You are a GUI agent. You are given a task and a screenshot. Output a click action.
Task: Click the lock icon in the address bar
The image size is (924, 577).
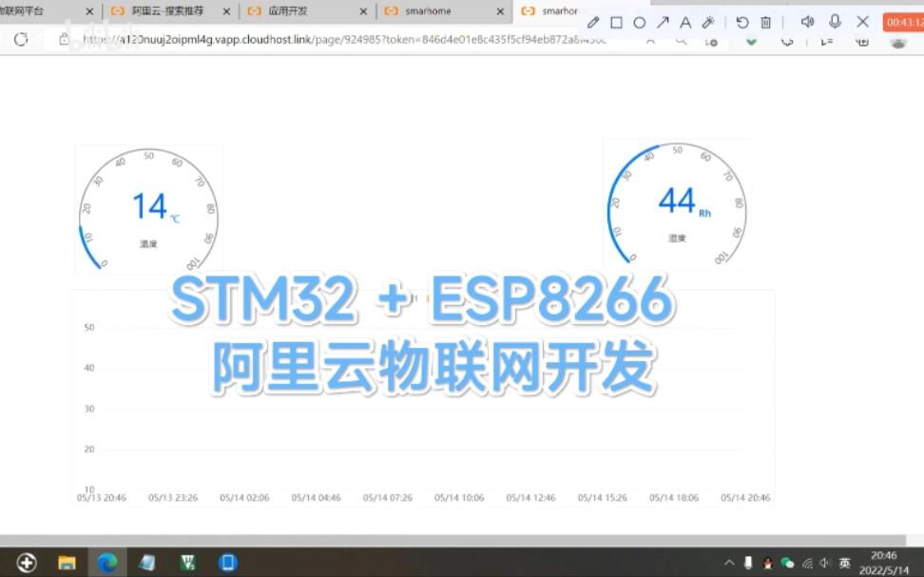point(64,40)
